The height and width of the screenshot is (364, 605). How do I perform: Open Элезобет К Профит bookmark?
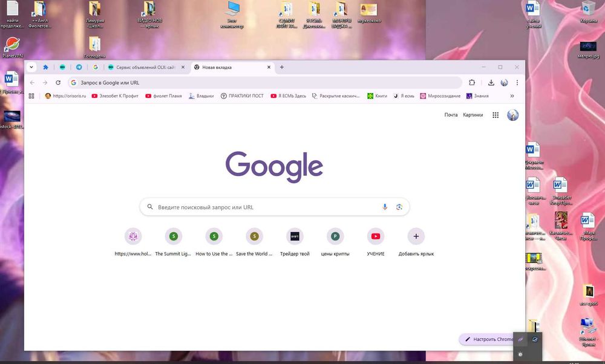(x=115, y=96)
